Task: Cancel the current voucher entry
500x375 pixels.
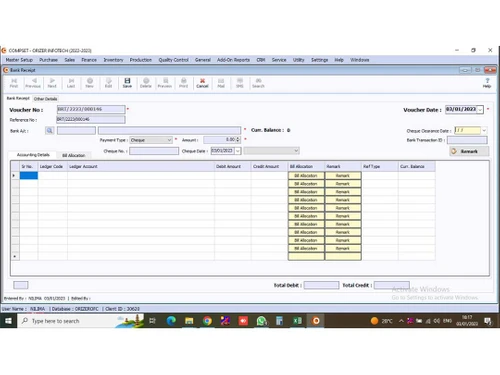Action: coord(202,83)
